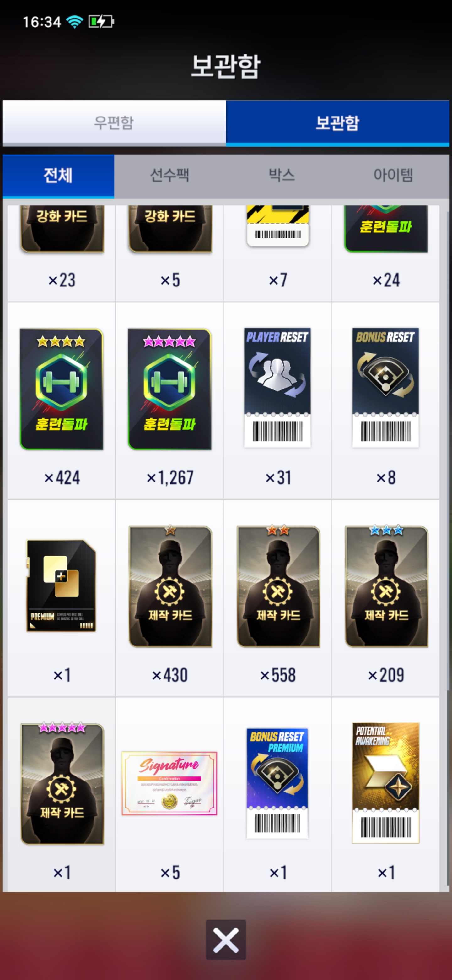The width and height of the screenshot is (452, 980).
Task: Tap the 강화 카드 item with 23 count
Action: pyautogui.click(x=62, y=229)
